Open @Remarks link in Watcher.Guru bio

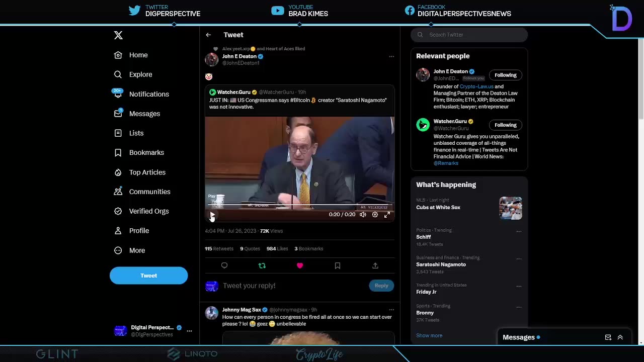point(446,163)
